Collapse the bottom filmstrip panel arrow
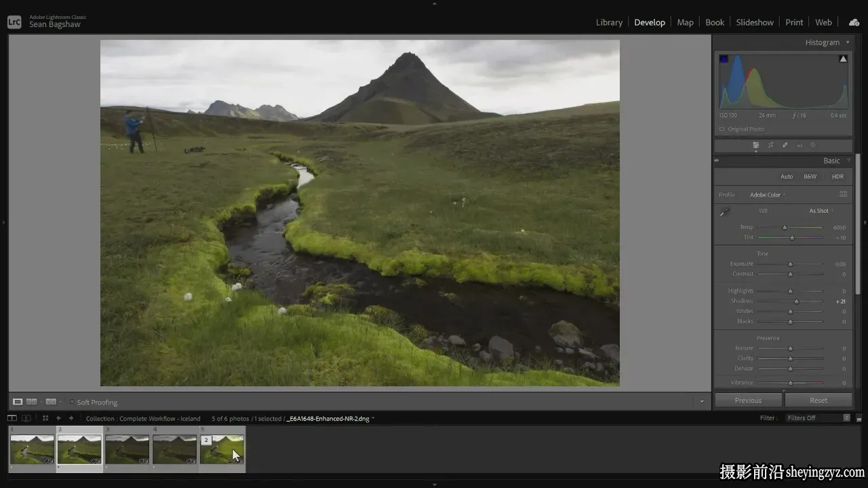868x488 pixels. (x=434, y=485)
